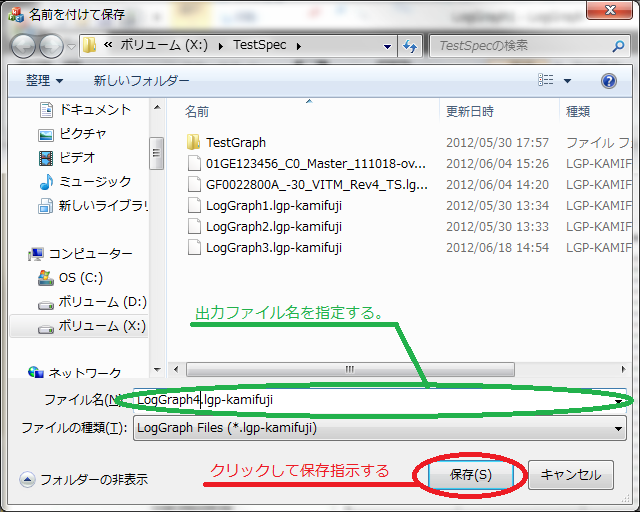Click 新しいフォルダー to create a folder
This screenshot has height=512, width=640.
tap(141, 80)
